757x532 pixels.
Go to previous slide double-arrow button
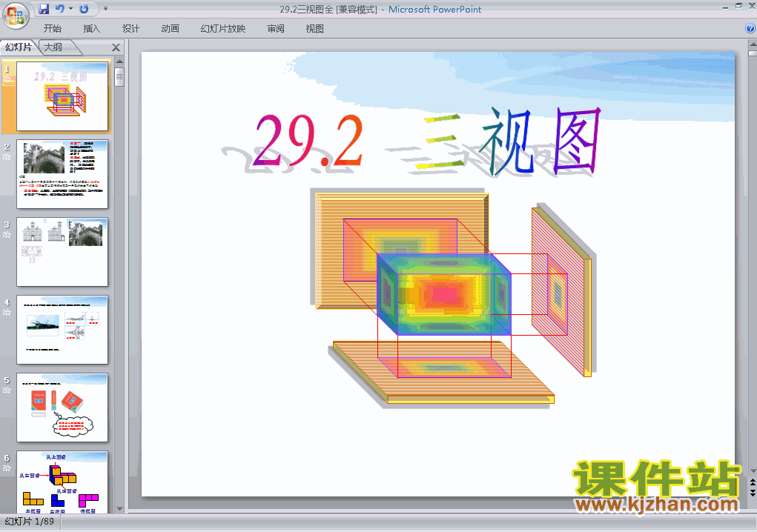[753, 482]
